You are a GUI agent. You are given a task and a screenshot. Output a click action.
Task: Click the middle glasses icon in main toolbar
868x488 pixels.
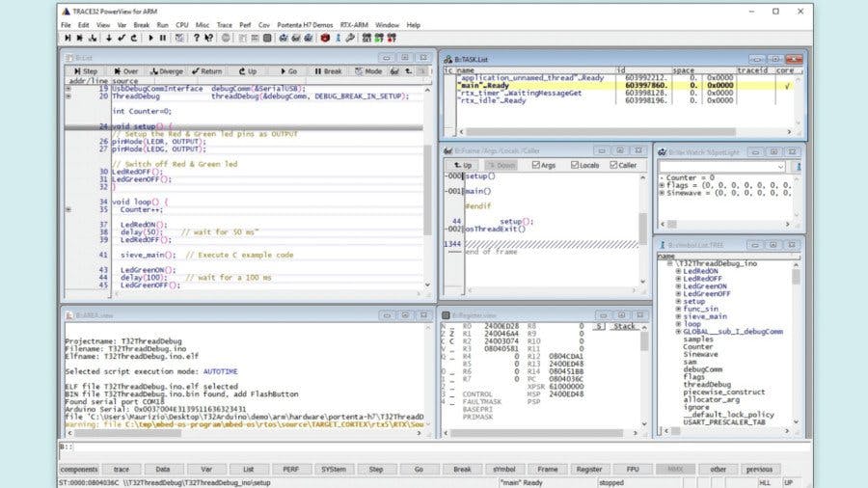[296, 39]
